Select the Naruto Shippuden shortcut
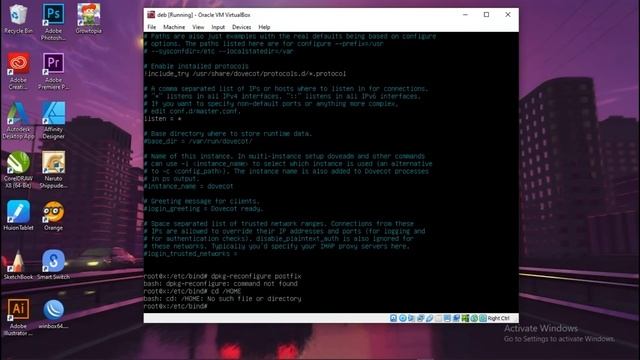 point(53,170)
